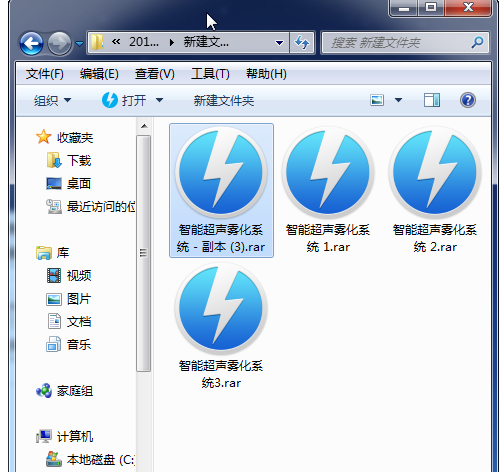This screenshot has width=502, height=472.
Task: Click the 打开 toolbar button
Action: click(x=124, y=100)
